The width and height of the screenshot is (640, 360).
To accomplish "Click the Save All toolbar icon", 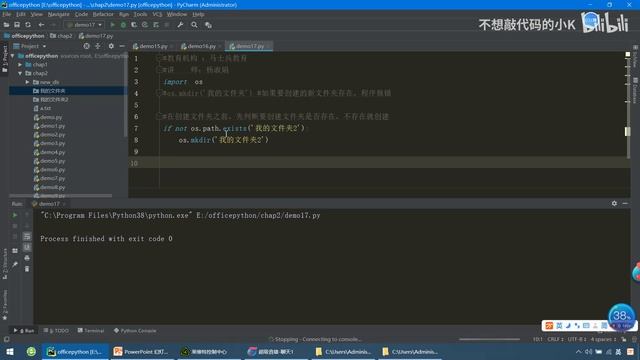I will (x=17, y=25).
